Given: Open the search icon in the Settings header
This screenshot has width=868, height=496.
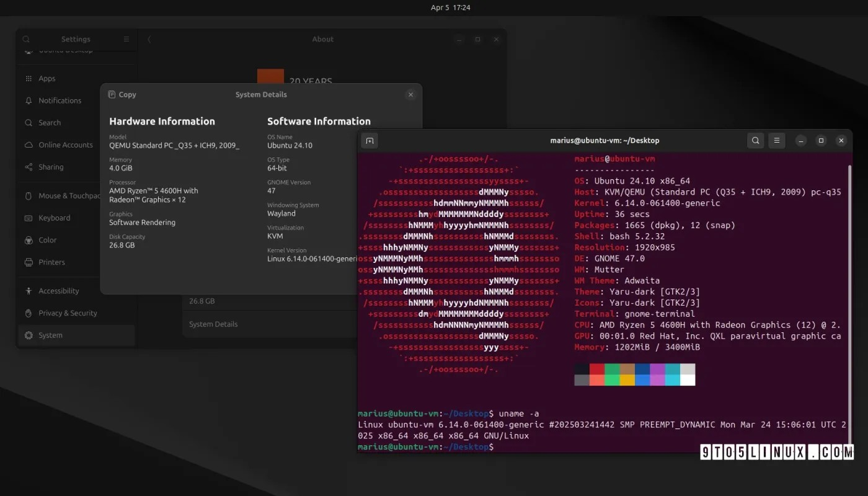Looking at the screenshot, I should click(26, 39).
